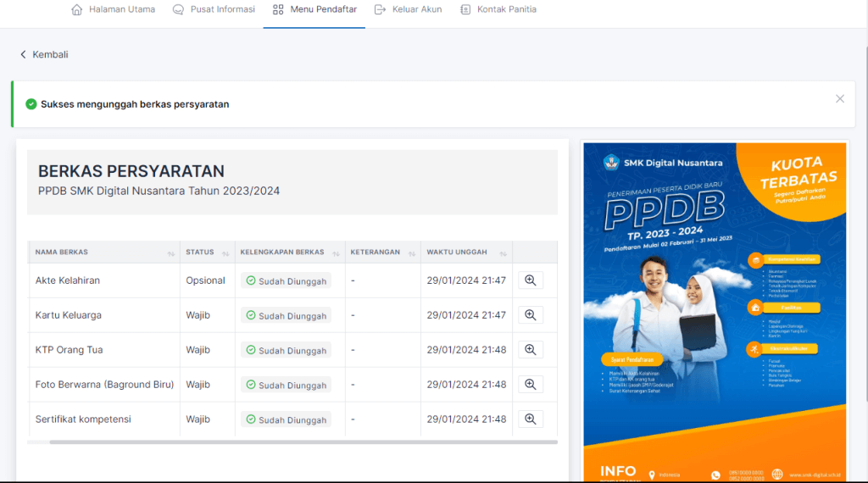Screen dimensions: 868x483
Task: Click the Halaman Utama home icon
Action: [77, 10]
